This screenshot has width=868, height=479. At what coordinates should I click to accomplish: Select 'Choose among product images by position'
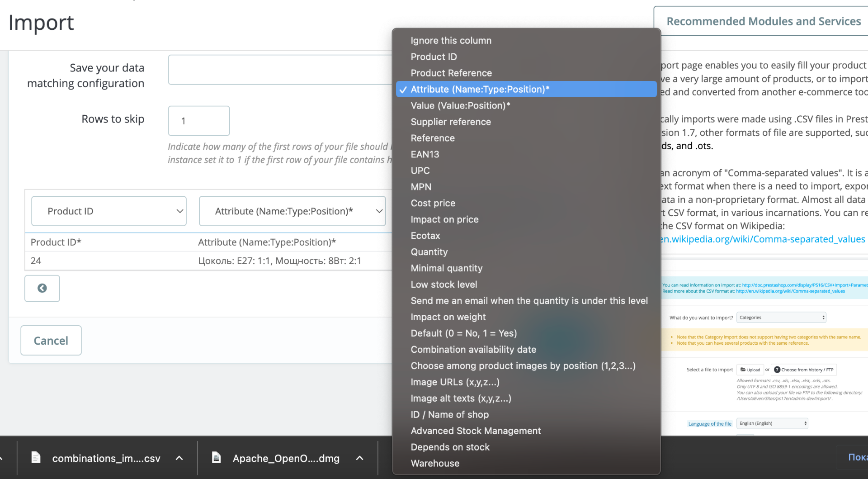coord(526,366)
